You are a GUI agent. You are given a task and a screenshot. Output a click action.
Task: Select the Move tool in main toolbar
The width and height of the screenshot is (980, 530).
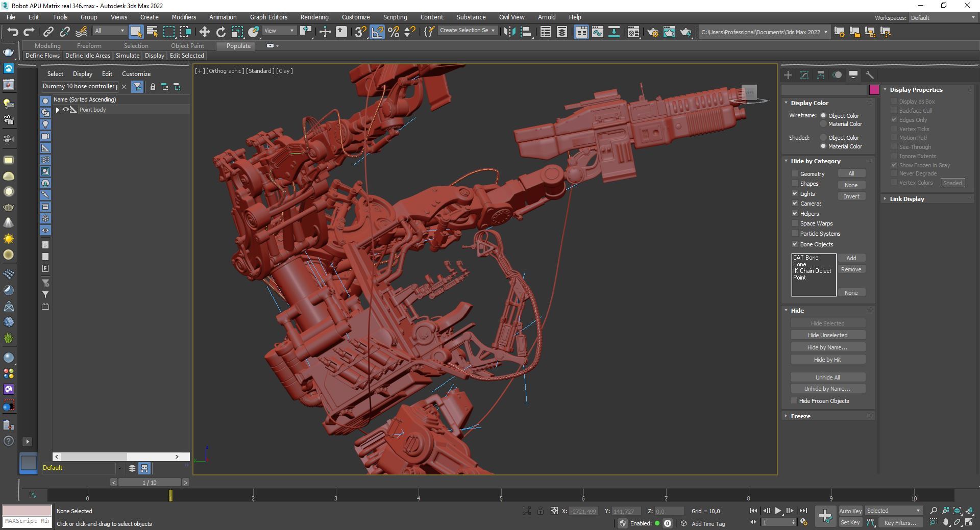pos(204,32)
